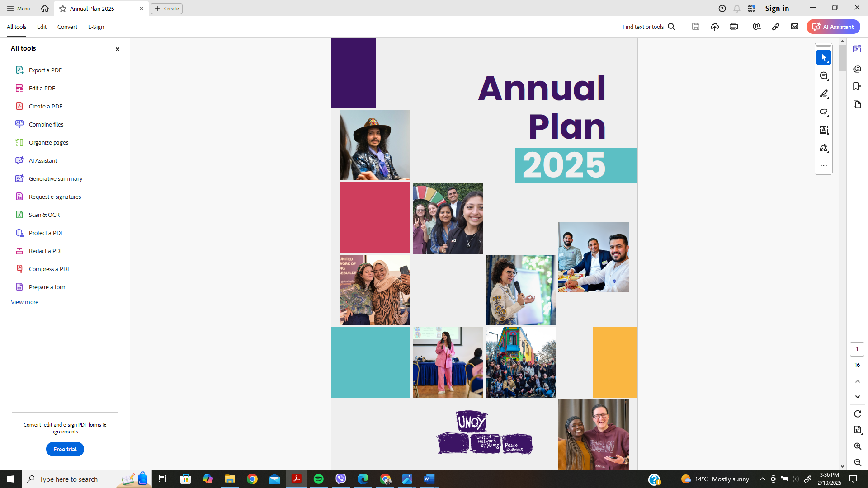Close the All tools panel
Screen dimensions: 868x488
(x=118, y=49)
